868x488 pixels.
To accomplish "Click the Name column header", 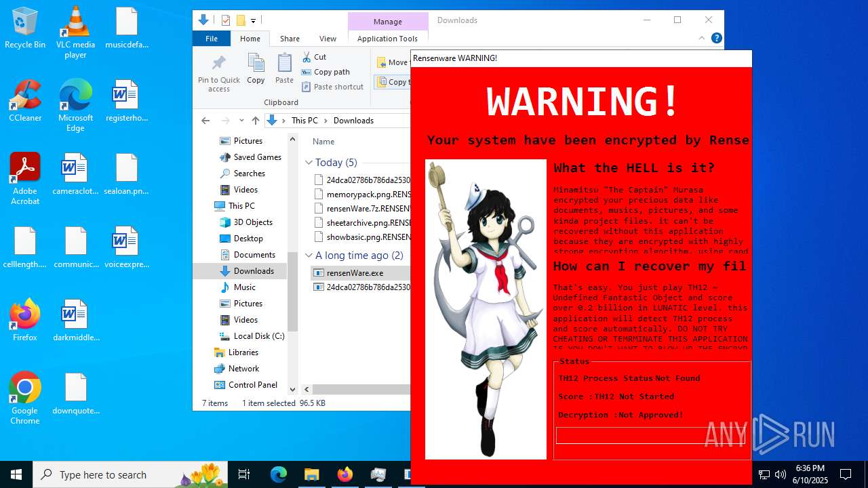I will (x=323, y=142).
